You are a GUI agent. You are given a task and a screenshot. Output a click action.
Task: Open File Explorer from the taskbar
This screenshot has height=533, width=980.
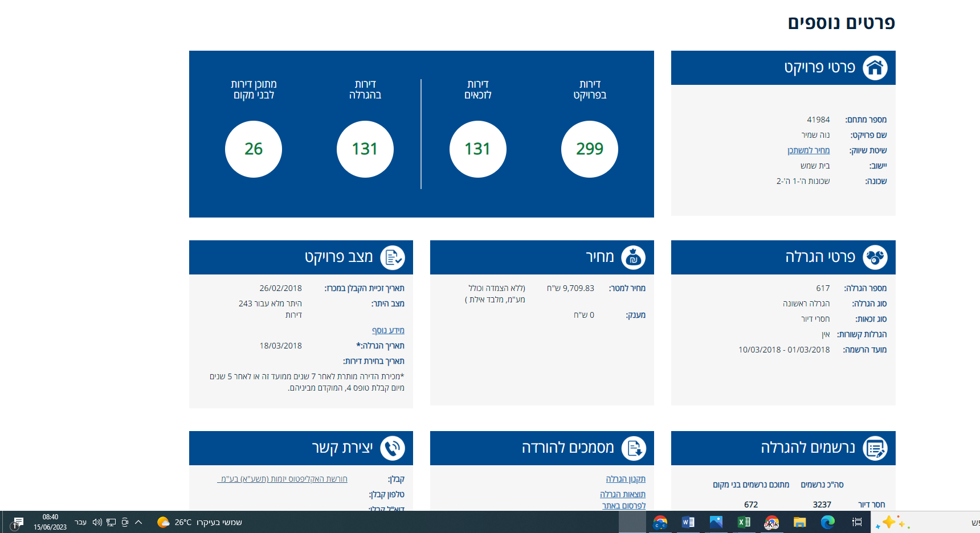point(800,522)
